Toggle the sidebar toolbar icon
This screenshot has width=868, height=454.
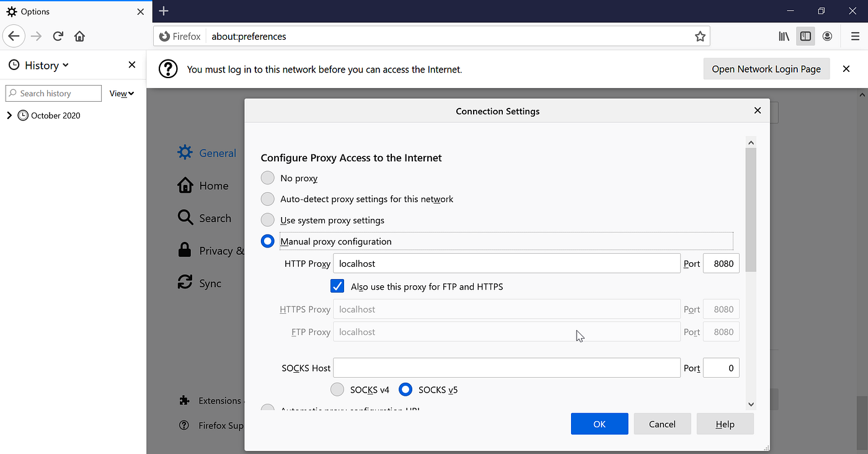(805, 37)
